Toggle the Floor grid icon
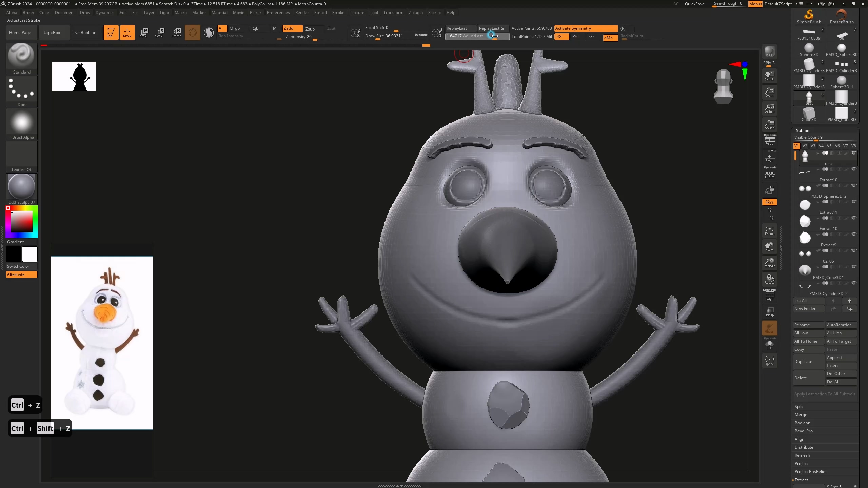 coord(769,158)
